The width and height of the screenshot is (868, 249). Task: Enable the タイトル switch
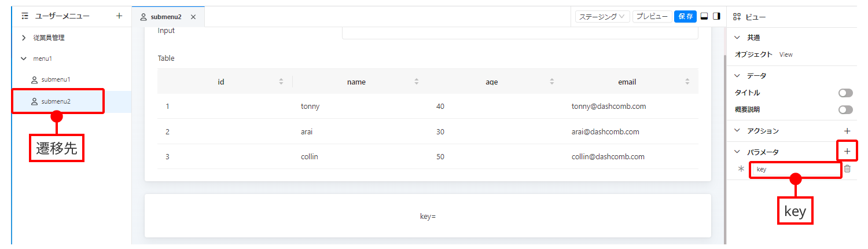click(845, 93)
